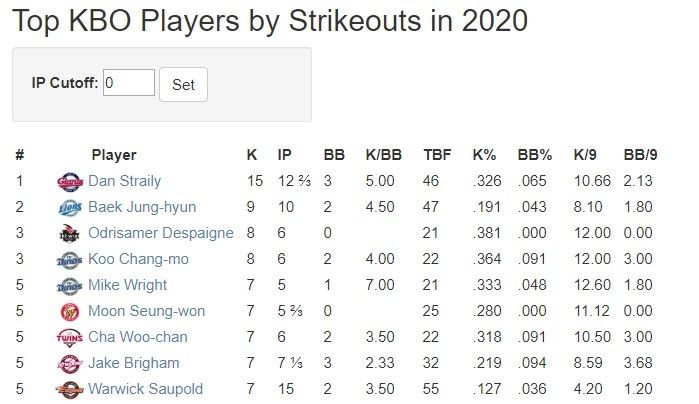Click the team logo beside Dan Straily
Image resolution: width=699 pixels, height=404 pixels.
pos(71,182)
